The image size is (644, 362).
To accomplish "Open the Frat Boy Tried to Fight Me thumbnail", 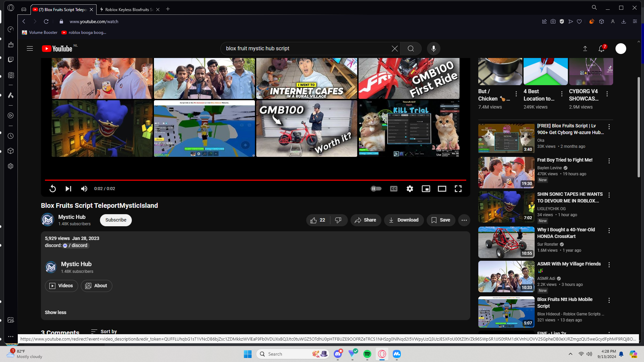I will (x=506, y=173).
